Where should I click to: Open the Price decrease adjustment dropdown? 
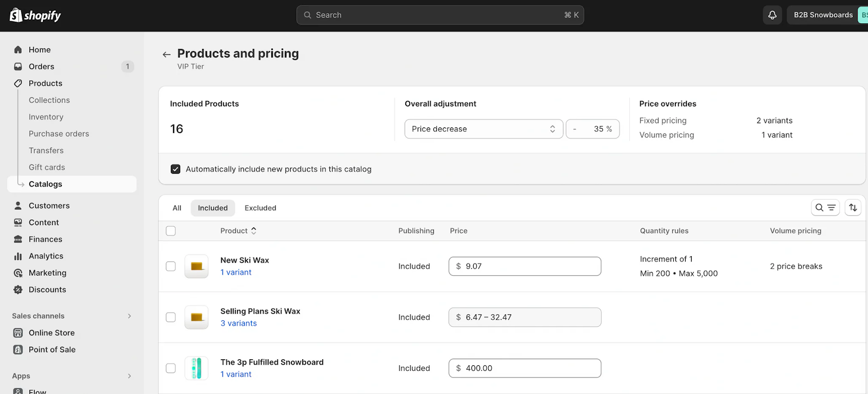pyautogui.click(x=484, y=129)
